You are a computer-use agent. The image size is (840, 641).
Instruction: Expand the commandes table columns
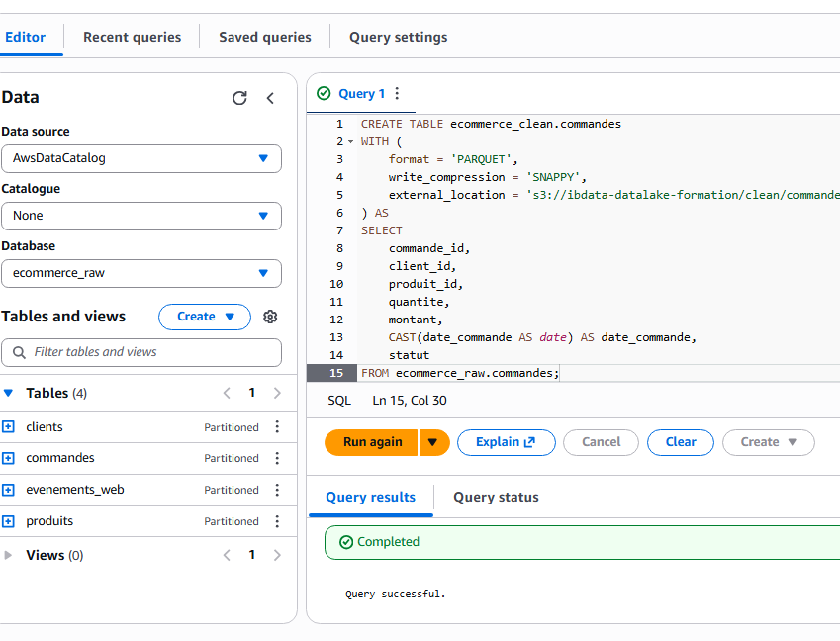(x=8, y=458)
